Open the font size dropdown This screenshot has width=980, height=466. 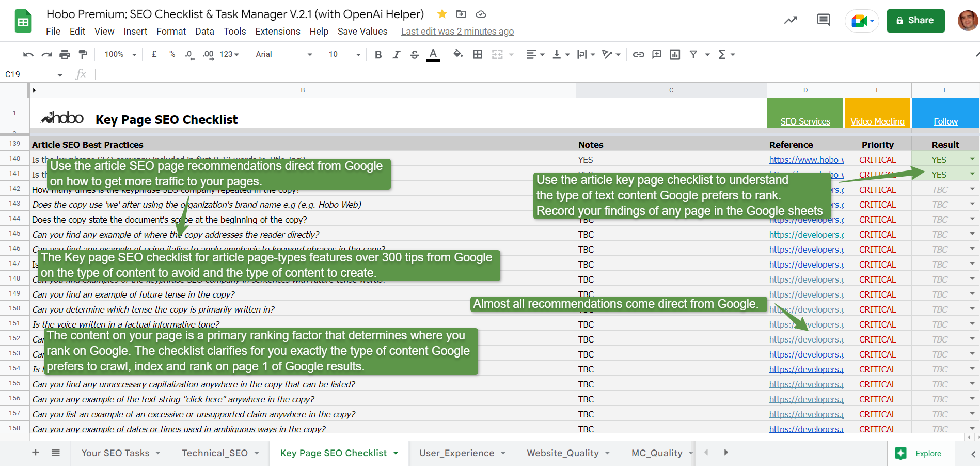[x=344, y=54]
